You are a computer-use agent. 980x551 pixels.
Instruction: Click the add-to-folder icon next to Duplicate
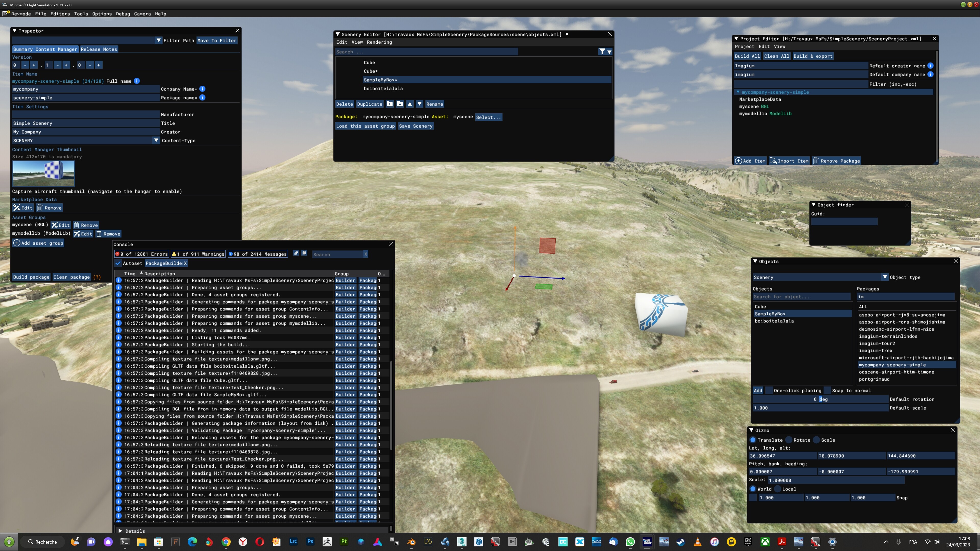coord(389,104)
